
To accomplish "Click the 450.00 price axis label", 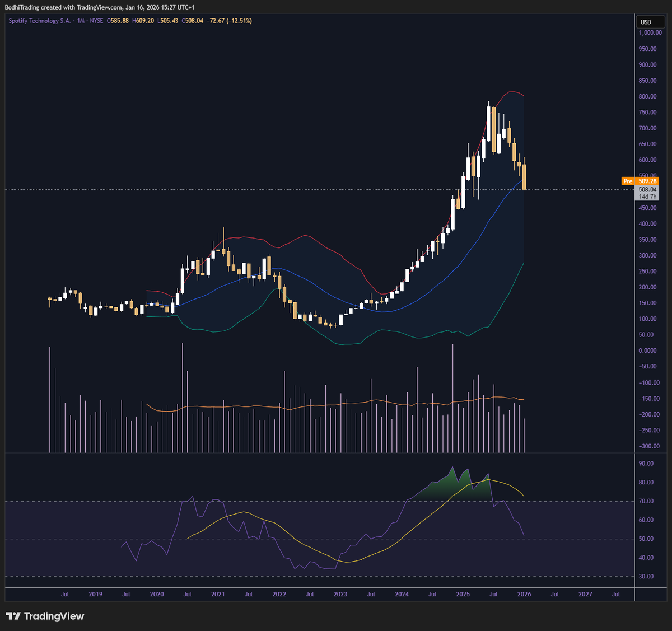I will [648, 208].
